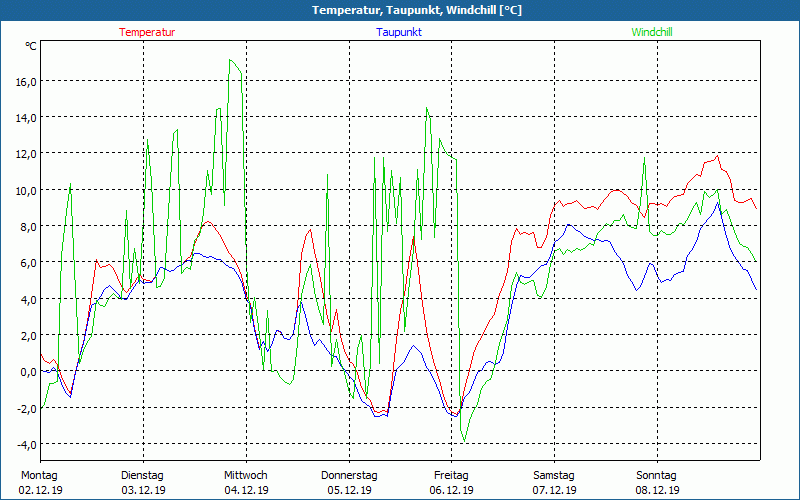
Task: Click the °C unit label
Action: tap(31, 46)
